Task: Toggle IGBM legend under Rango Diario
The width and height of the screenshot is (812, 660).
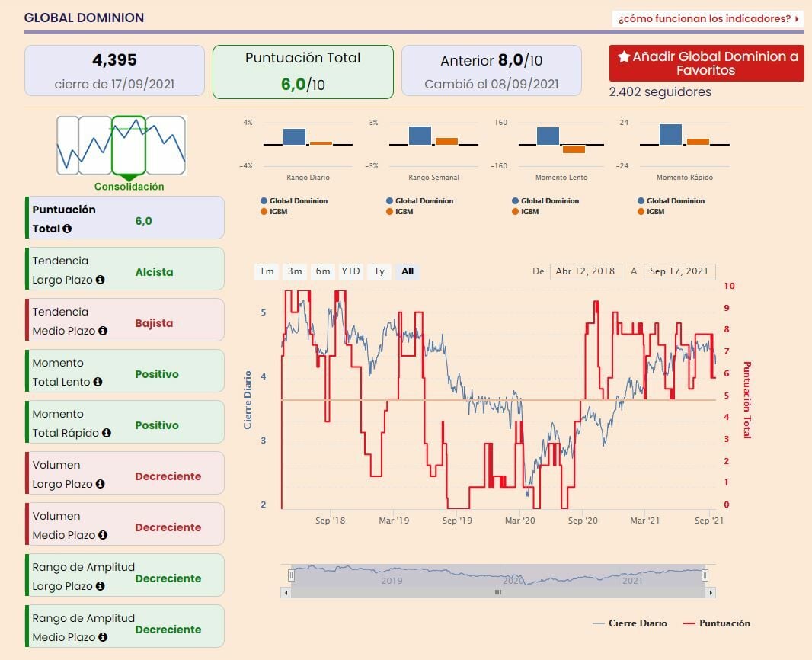Action: (274, 211)
